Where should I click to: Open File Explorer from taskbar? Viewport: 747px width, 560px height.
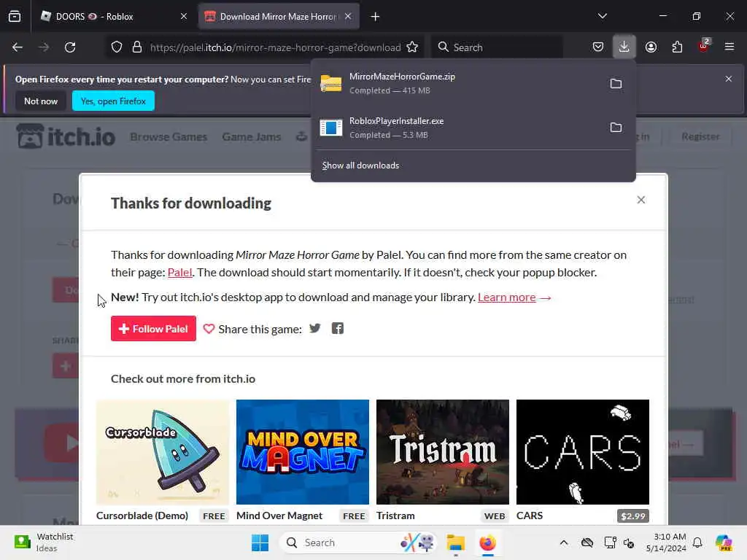[455, 542]
